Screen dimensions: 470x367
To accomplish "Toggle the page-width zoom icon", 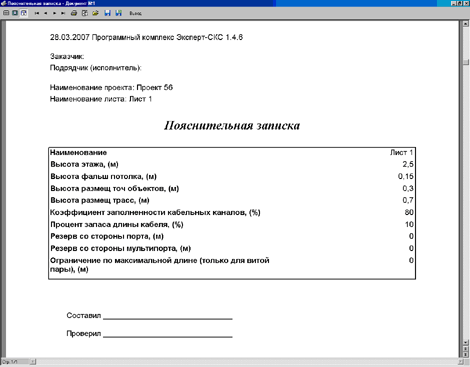I will pos(24,13).
